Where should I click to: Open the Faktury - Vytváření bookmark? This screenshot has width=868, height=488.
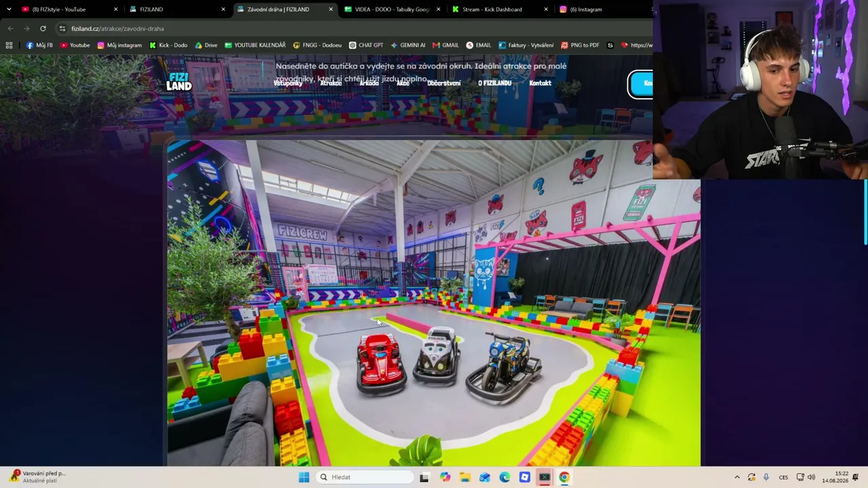[526, 45]
